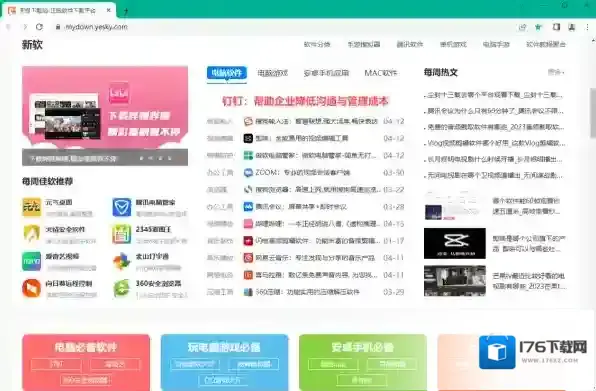Click 01-17 date in software list
This screenshot has width=596, height=391.
coord(393,241)
